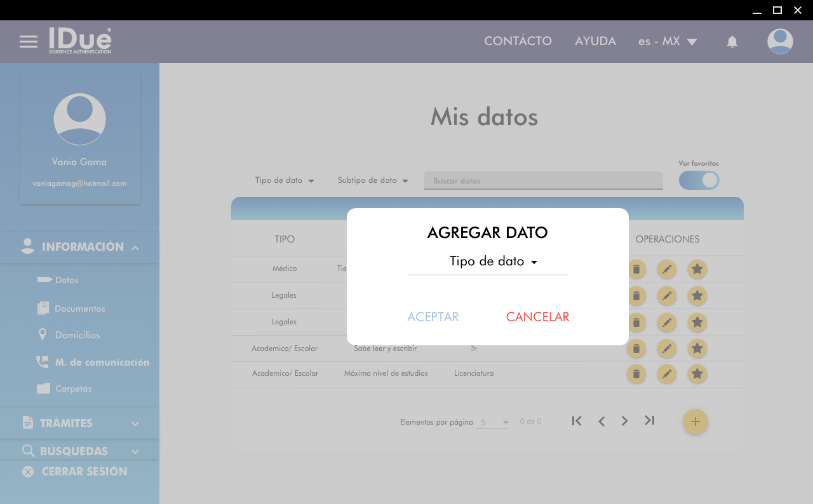Select Documentos in the sidebar

coord(79,308)
